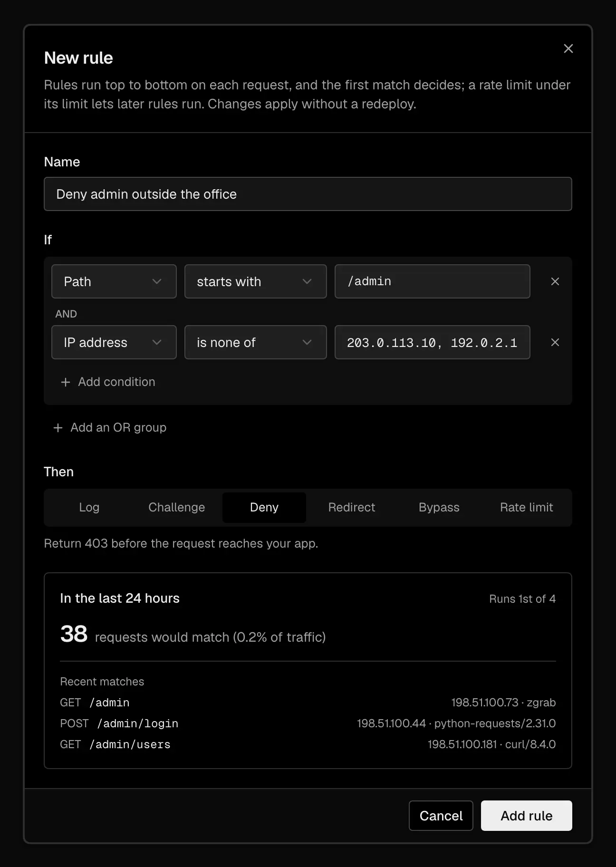Click the 'Add an OR group' text label
Screen dimensions: 616x867
(118, 428)
